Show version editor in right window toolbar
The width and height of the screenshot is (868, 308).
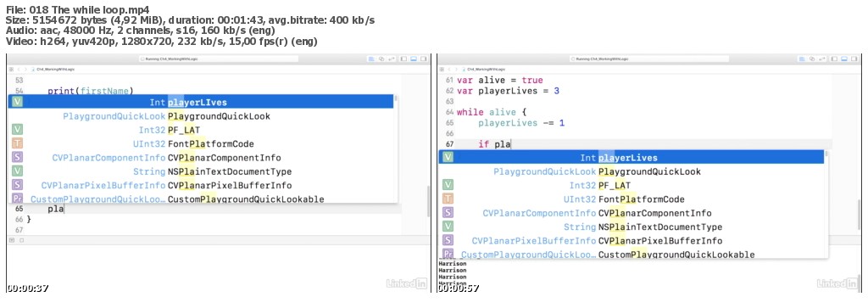click(822, 59)
